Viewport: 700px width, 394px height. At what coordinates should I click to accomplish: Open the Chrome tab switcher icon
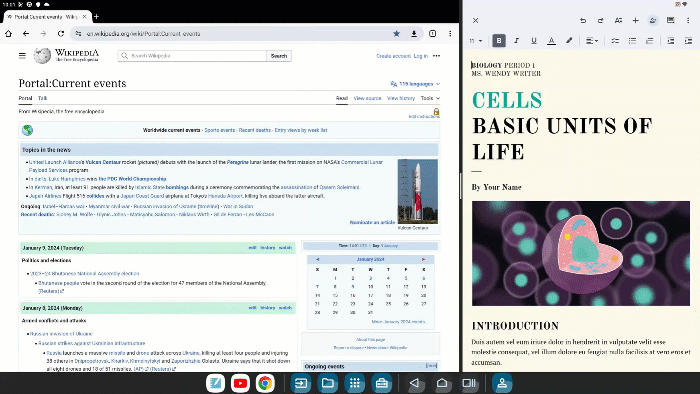[433, 33]
